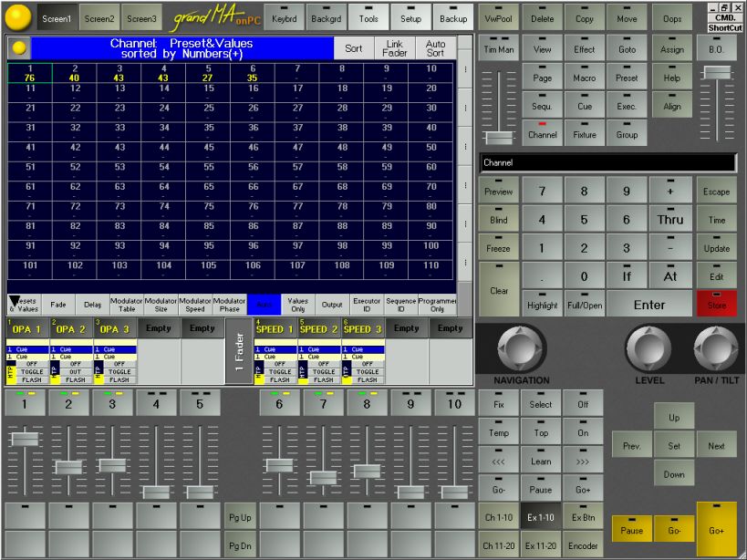Click the large yellow grandMA ball icon

pos(17,16)
